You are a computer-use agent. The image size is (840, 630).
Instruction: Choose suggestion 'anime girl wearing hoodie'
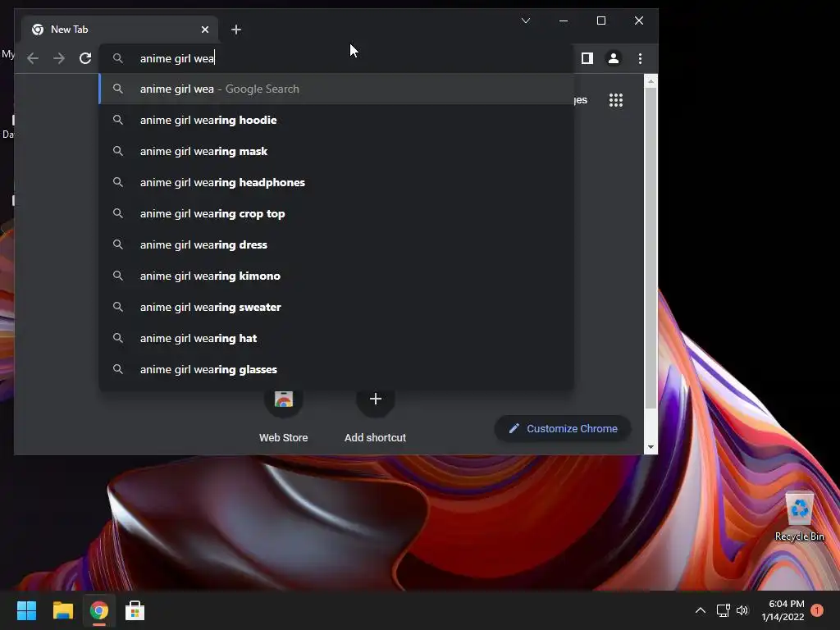(x=336, y=120)
